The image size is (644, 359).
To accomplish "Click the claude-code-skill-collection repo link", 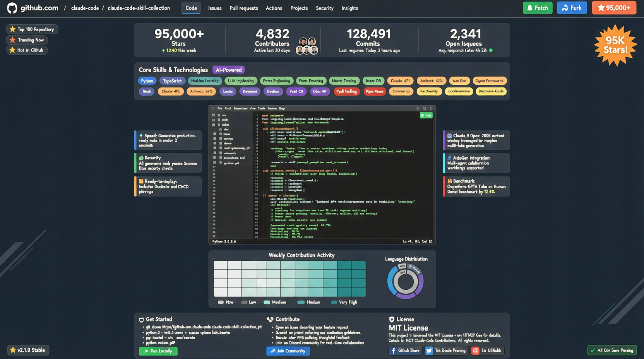I will [139, 8].
